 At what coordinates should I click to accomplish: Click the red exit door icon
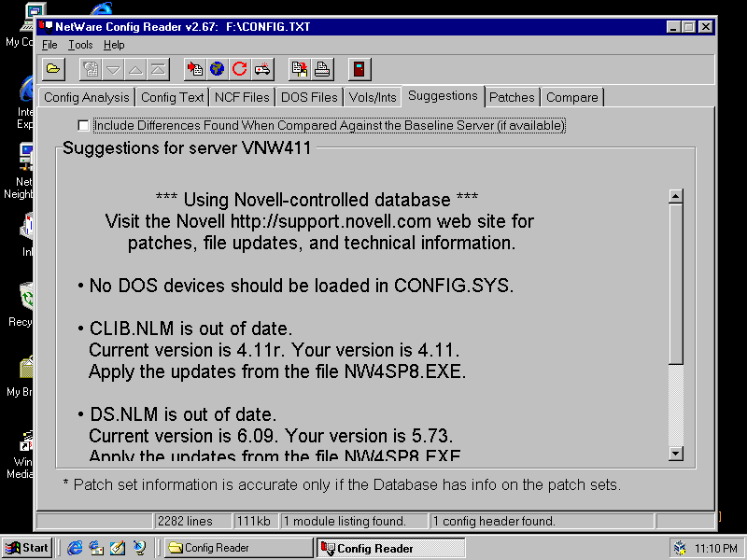tap(359, 69)
